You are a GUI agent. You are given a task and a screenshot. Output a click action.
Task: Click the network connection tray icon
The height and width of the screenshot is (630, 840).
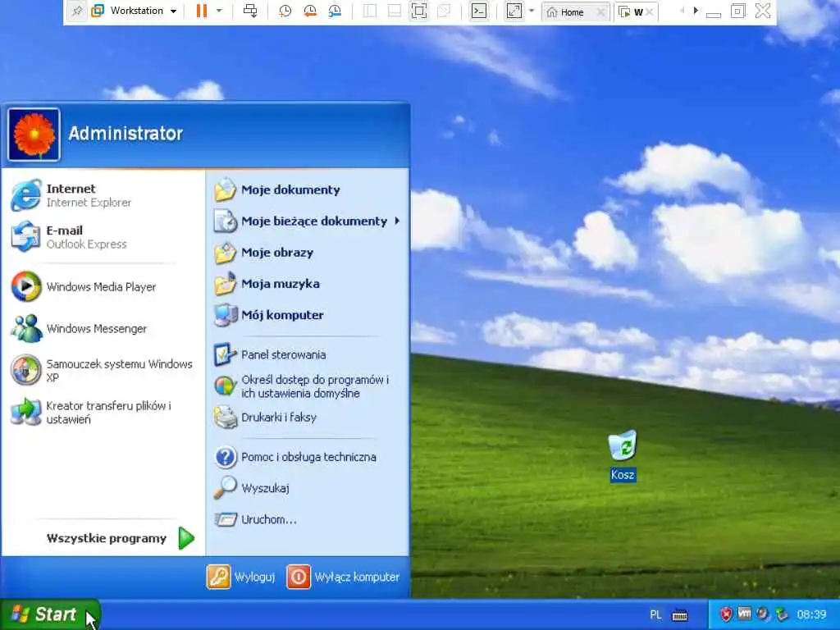(782, 614)
